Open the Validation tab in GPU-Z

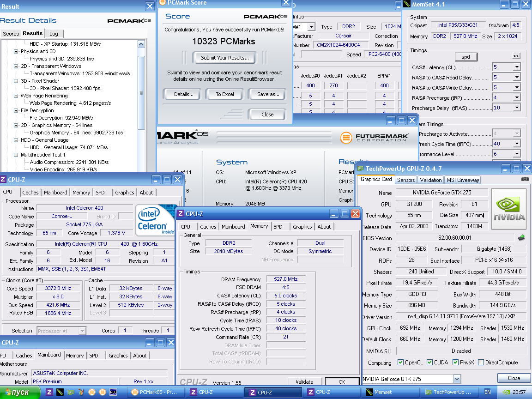point(430,180)
